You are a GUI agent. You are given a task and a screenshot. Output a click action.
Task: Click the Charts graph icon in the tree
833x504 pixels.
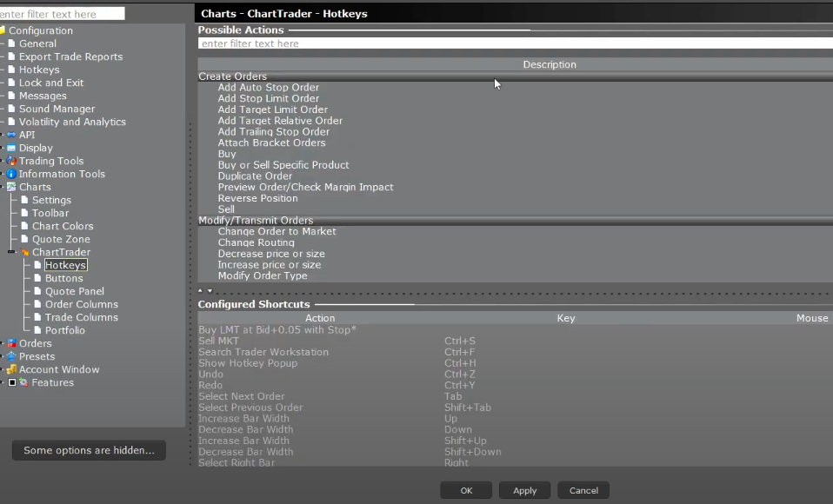tap(11, 187)
